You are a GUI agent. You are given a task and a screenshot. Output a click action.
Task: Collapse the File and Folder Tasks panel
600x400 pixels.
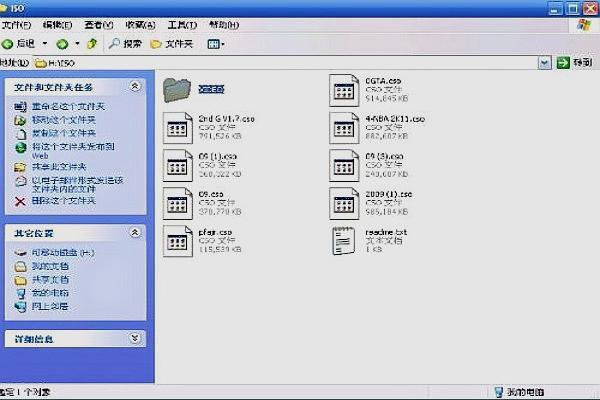pos(136,88)
